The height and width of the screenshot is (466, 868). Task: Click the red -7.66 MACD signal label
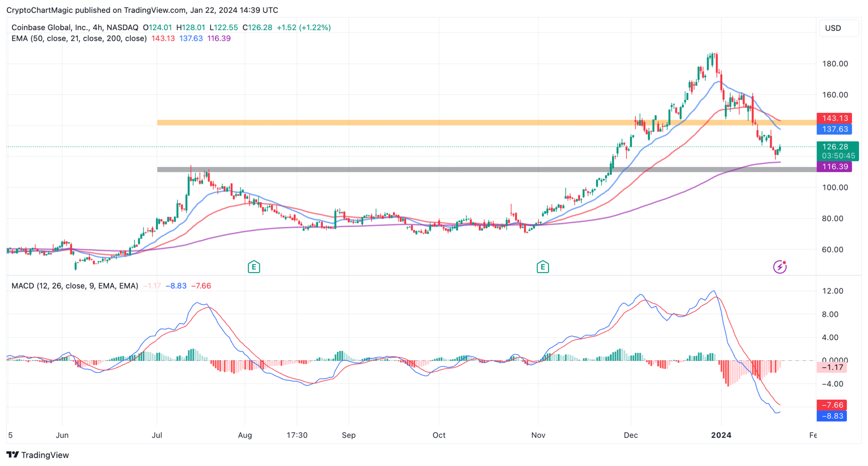click(x=832, y=405)
